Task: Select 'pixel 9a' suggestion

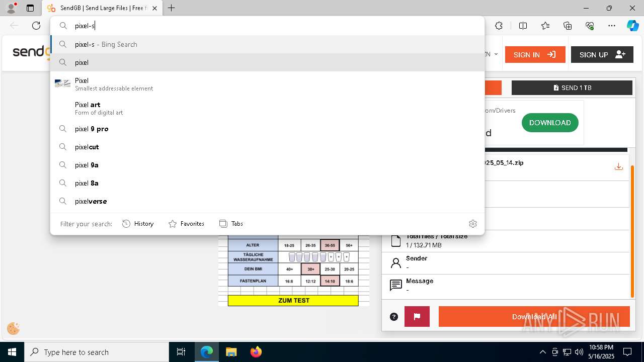Action: (267, 165)
